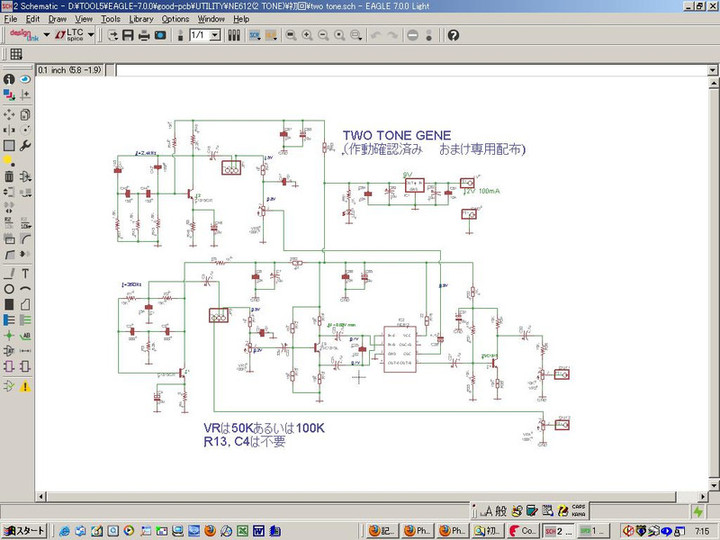Viewport: 720px width, 540px height.
Task: Open the Grid settings icon
Action: (x=16, y=54)
